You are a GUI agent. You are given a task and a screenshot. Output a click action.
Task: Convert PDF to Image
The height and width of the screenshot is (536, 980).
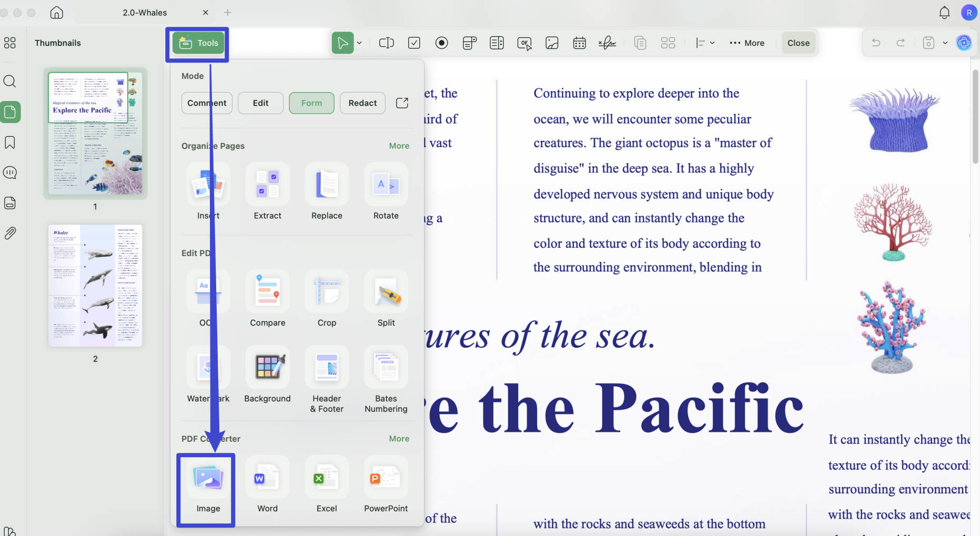click(208, 485)
